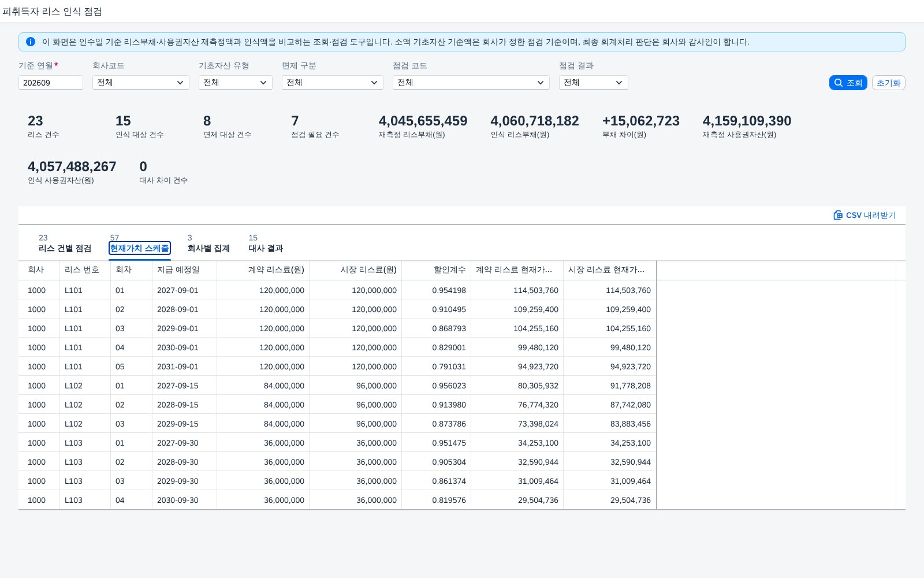Click discount factor 0.791031
Image resolution: width=924 pixels, height=578 pixels.
click(449, 366)
